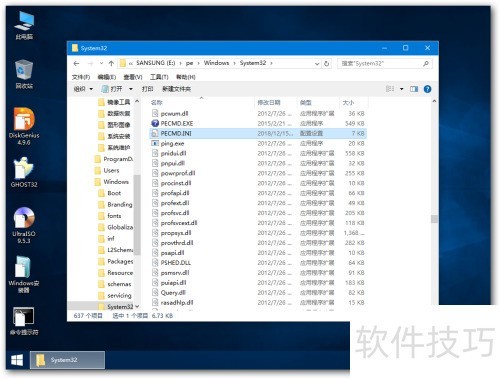Expand the Open button dropdown arrow

pyautogui.click(x=131, y=89)
